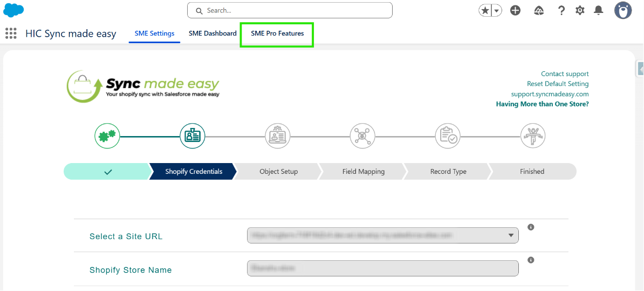Click the Contact support link
Image resolution: width=644 pixels, height=291 pixels.
[x=565, y=74]
